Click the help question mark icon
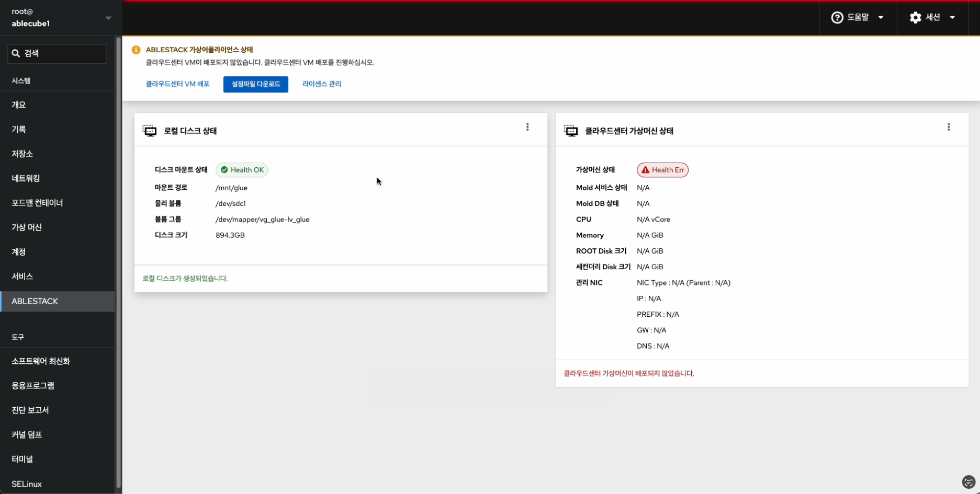Image resolution: width=980 pixels, height=494 pixels. pyautogui.click(x=837, y=18)
